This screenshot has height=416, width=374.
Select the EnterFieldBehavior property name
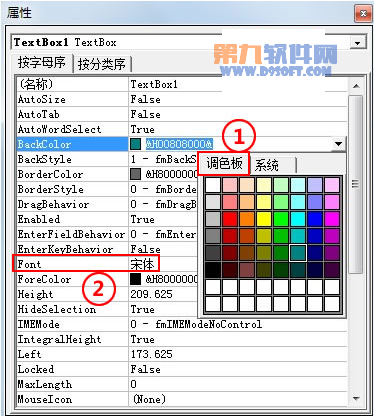click(71, 234)
